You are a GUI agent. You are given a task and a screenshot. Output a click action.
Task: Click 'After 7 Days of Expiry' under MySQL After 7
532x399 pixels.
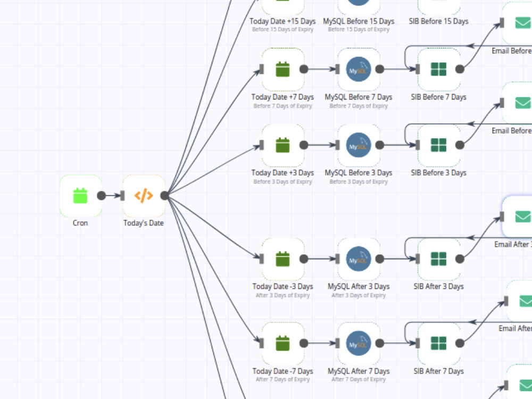(x=359, y=379)
